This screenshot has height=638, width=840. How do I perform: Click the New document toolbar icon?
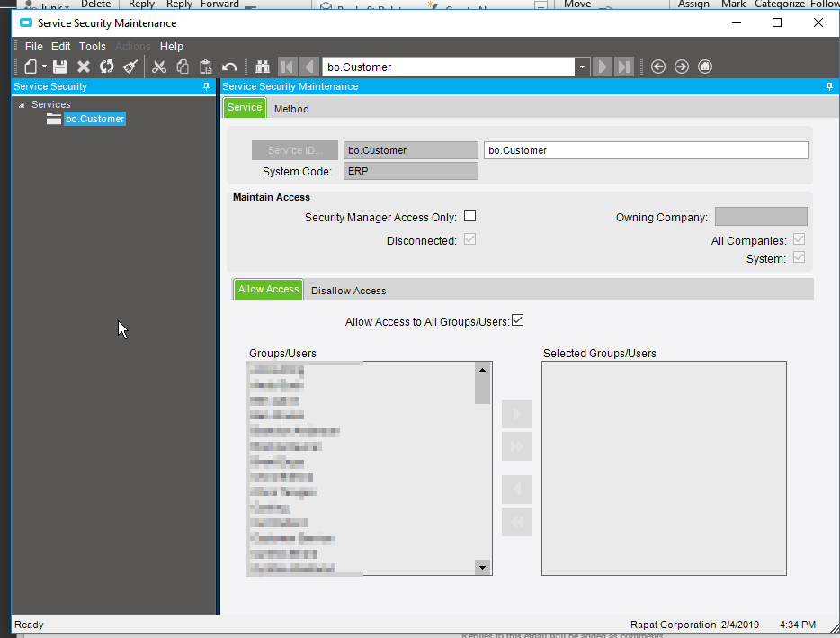coord(31,67)
